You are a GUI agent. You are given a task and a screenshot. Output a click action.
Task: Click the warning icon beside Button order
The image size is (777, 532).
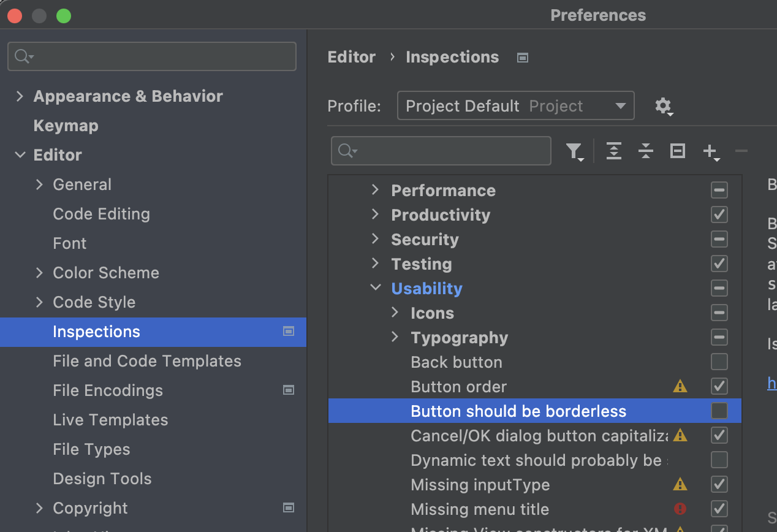[680, 386]
